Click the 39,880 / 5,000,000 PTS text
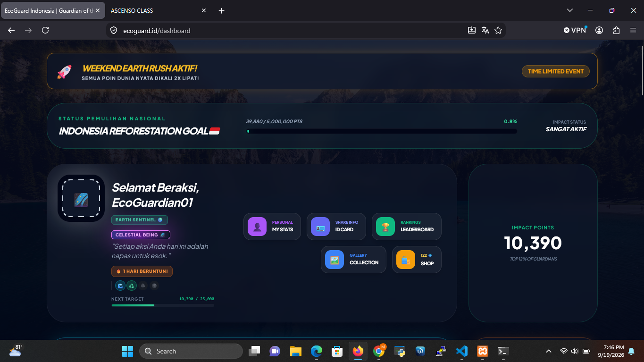This screenshot has width=644, height=362. point(274,121)
